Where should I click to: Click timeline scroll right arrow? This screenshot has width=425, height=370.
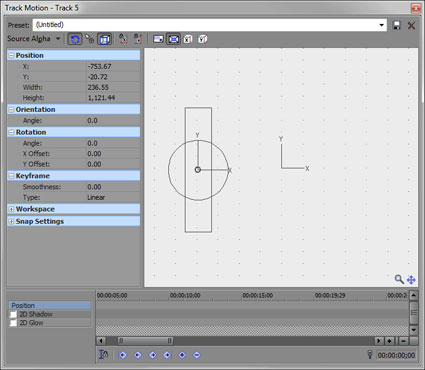pyautogui.click(x=378, y=341)
